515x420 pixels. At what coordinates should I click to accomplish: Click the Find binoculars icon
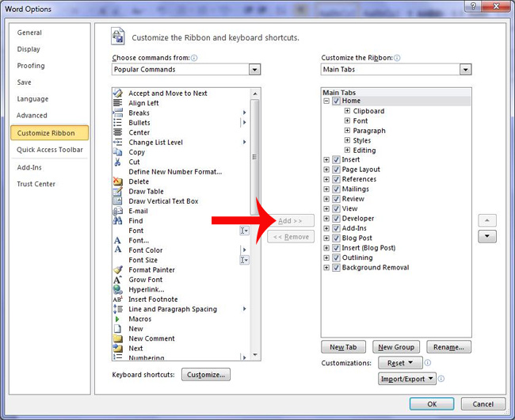(117, 220)
